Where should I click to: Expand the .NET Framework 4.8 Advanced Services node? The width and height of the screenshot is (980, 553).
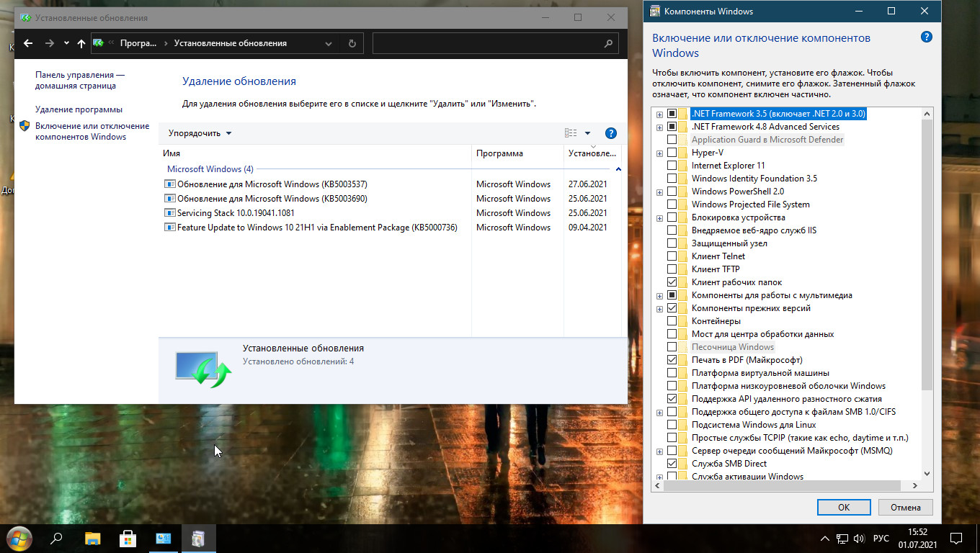coord(659,127)
